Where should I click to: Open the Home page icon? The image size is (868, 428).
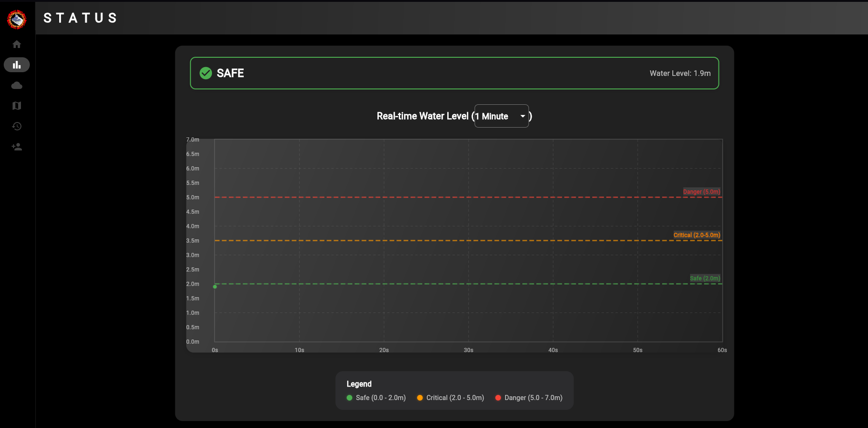17,44
